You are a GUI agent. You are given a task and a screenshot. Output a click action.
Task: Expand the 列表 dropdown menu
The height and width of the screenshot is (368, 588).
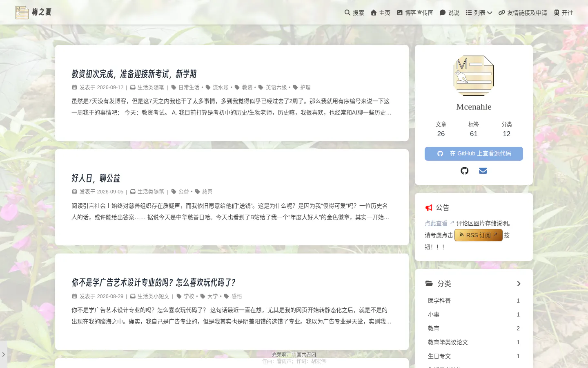coord(479,13)
